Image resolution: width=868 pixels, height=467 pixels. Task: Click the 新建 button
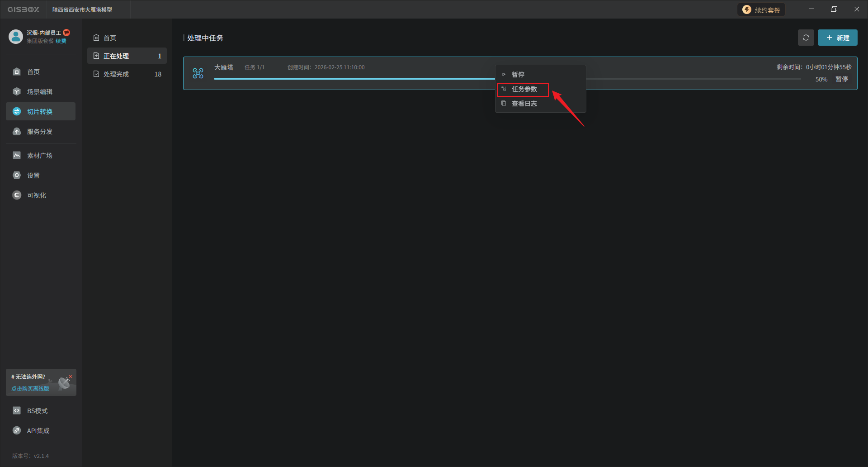tap(837, 38)
